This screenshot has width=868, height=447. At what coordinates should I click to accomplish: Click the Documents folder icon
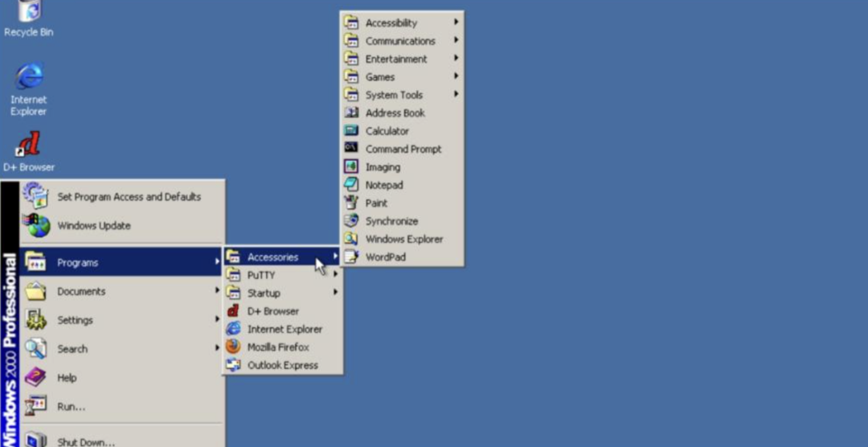tap(36, 291)
